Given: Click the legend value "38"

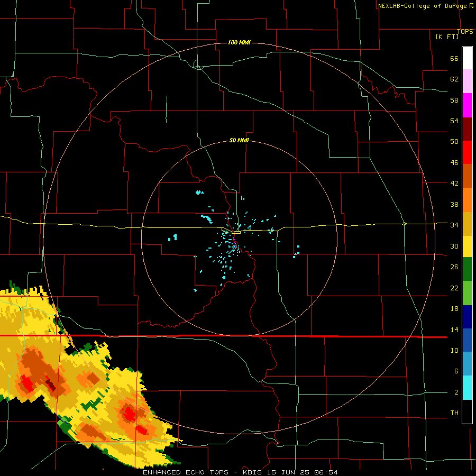Looking at the screenshot, I should 454,204.
